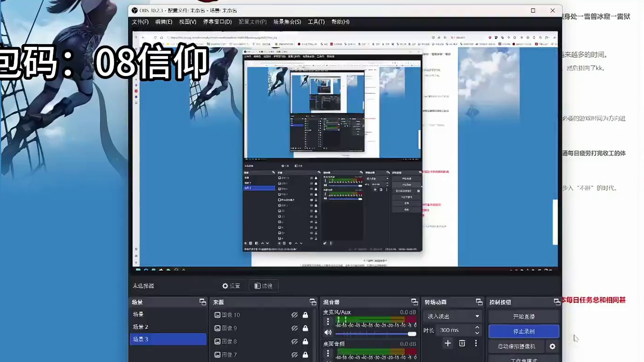Open the transition extras dots menu

click(x=475, y=343)
